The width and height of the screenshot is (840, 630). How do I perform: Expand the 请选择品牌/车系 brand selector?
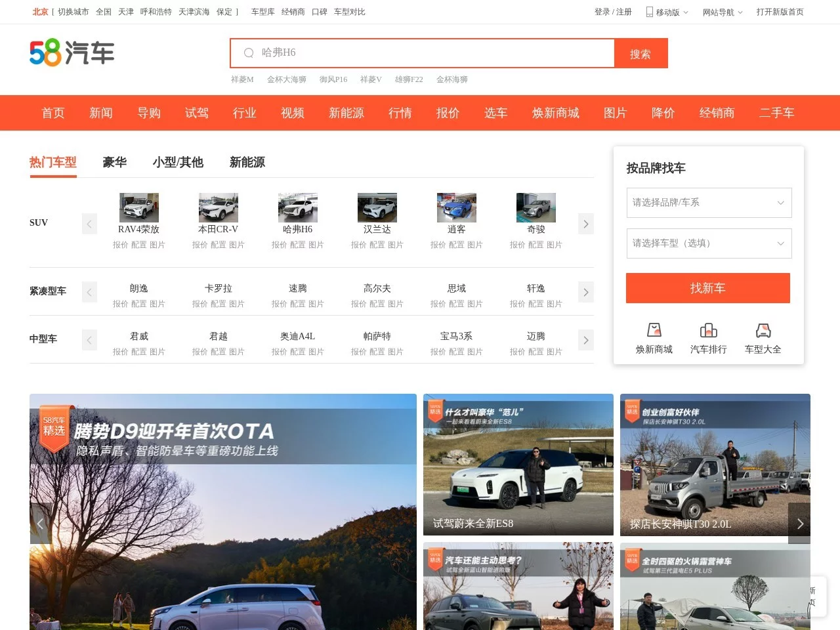[709, 203]
